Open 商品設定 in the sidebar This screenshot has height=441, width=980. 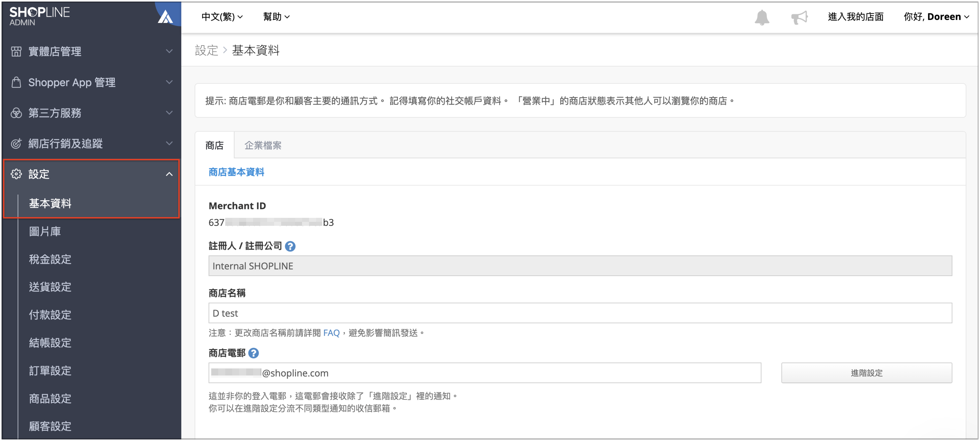coord(50,399)
